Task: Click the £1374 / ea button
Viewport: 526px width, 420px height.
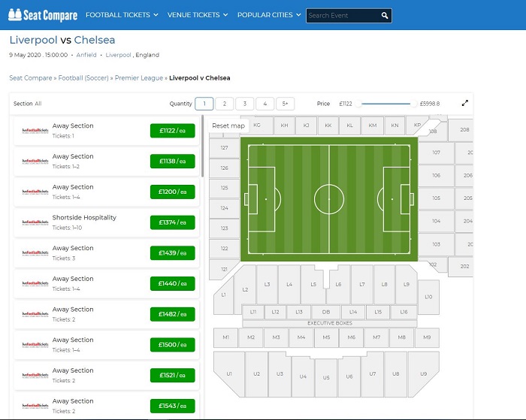Action: point(172,222)
